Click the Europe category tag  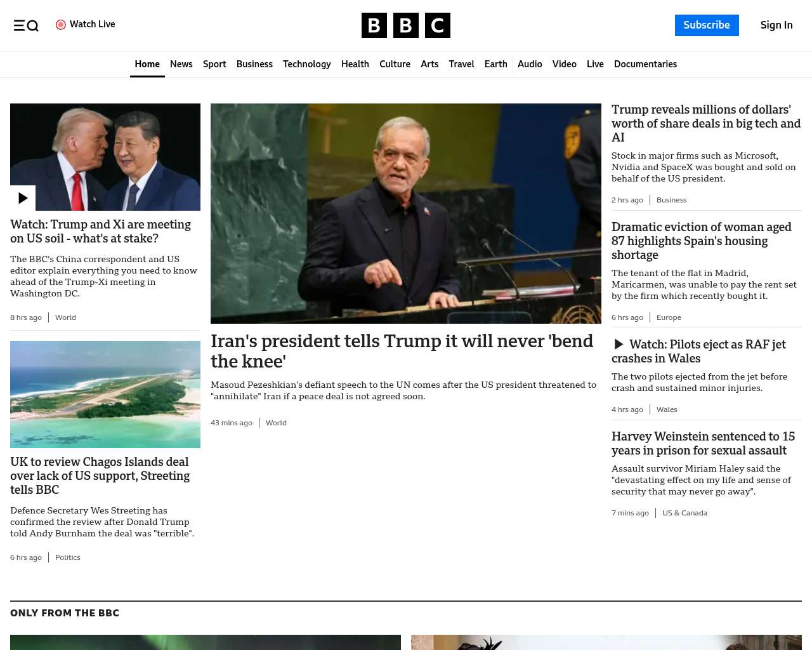[669, 317]
